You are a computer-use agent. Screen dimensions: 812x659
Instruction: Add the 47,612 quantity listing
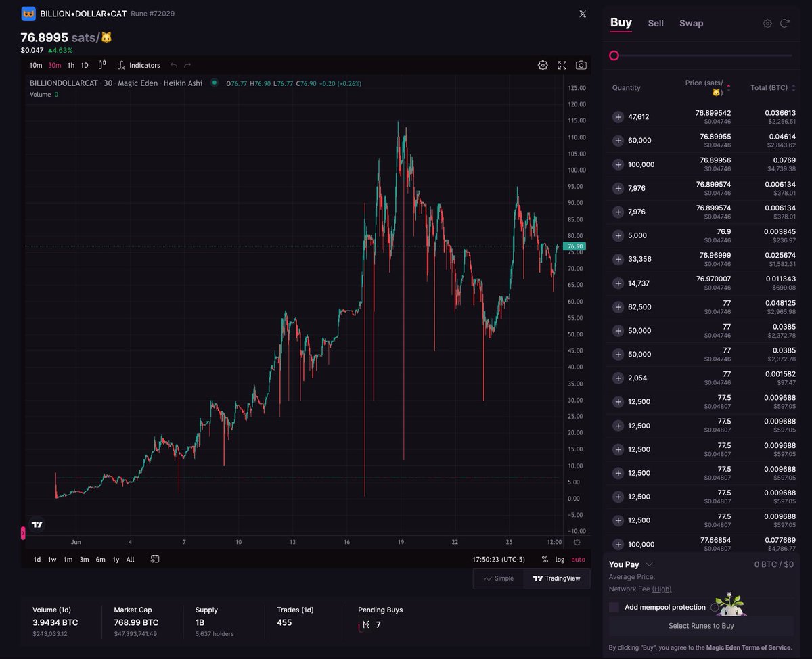tap(618, 117)
